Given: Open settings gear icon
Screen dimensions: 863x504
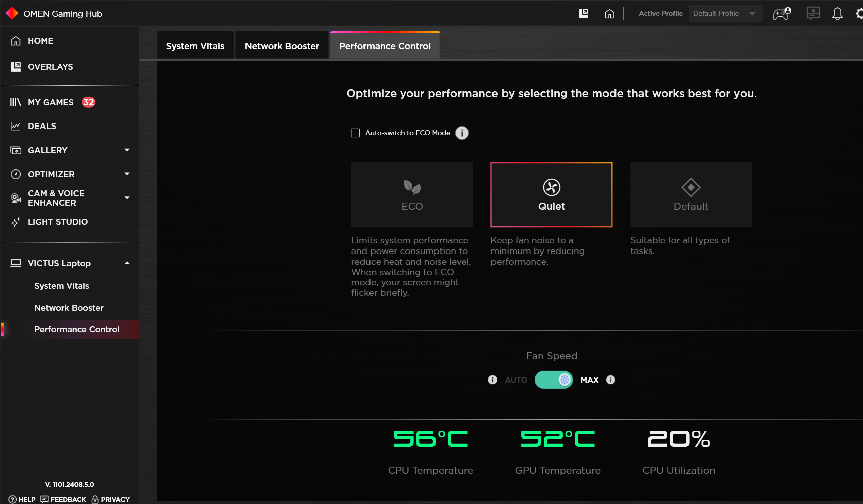Looking at the screenshot, I should pos(859,14).
